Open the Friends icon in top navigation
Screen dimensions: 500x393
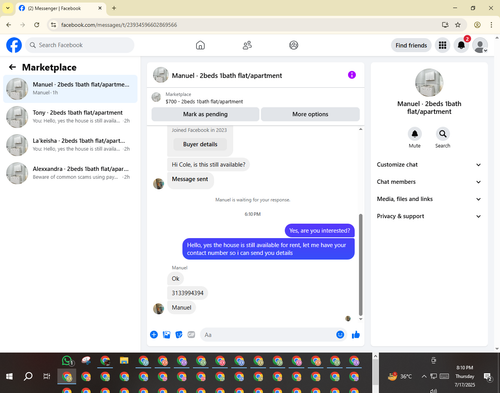pos(247,45)
